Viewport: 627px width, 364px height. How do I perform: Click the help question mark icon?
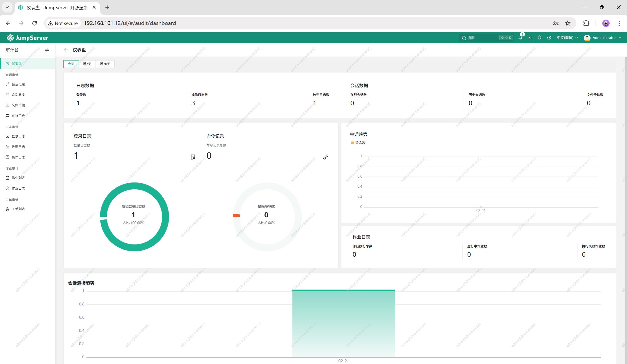point(549,38)
